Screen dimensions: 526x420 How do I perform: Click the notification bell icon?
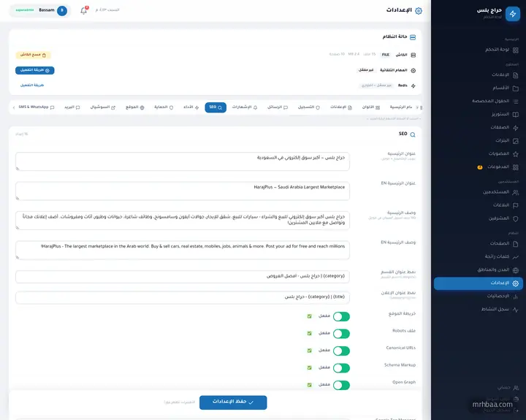point(83,11)
